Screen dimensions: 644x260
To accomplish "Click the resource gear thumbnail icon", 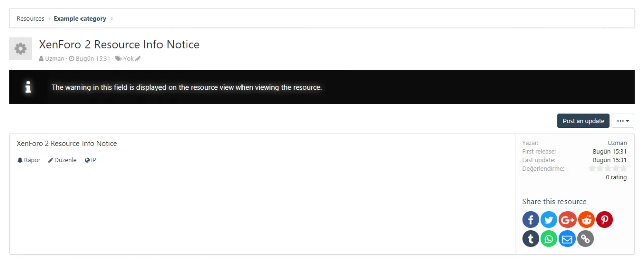I will pyautogui.click(x=21, y=49).
